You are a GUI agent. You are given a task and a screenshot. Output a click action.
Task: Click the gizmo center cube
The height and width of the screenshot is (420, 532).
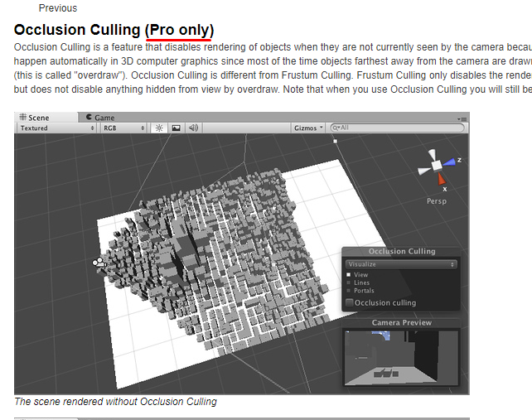(x=437, y=165)
